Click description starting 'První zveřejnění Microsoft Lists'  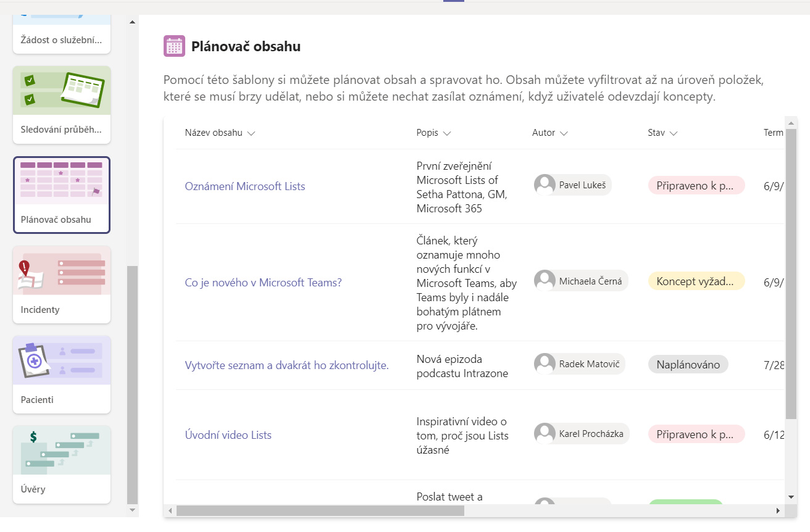(462, 187)
